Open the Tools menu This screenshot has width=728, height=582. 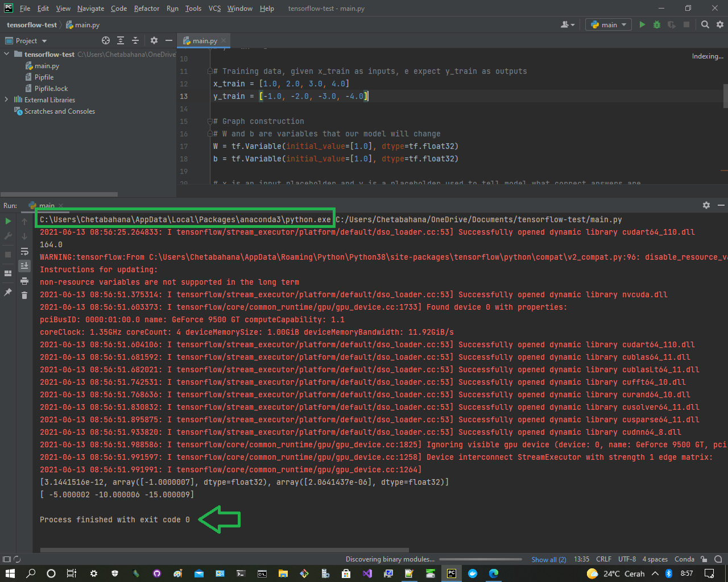(193, 9)
